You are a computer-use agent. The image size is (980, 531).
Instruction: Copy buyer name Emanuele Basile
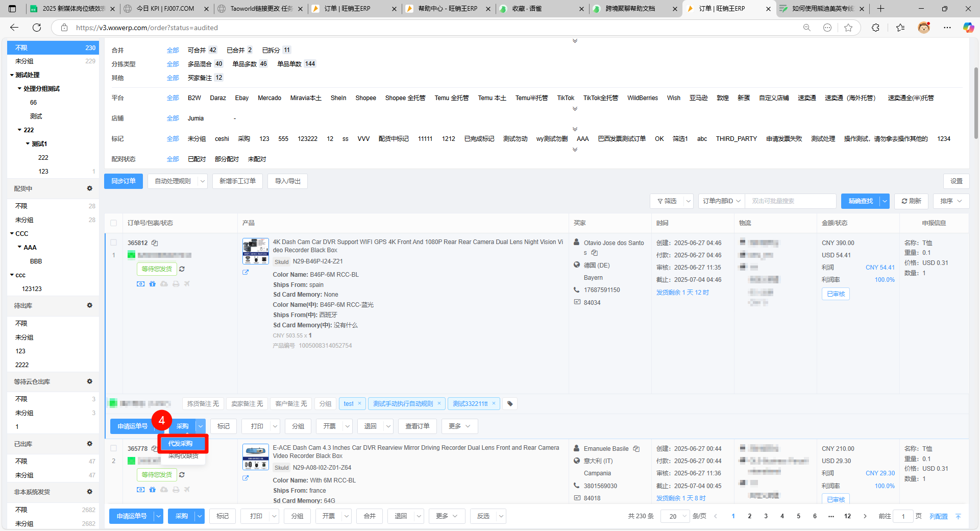[x=636, y=449]
